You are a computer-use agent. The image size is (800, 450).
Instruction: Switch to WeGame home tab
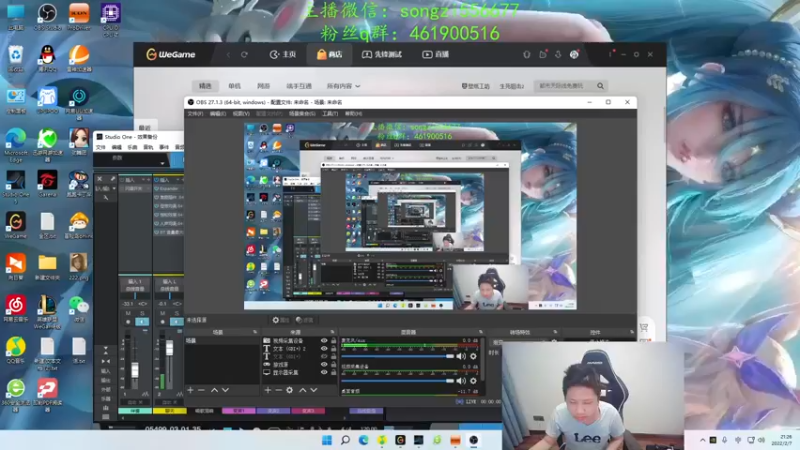coord(283,55)
